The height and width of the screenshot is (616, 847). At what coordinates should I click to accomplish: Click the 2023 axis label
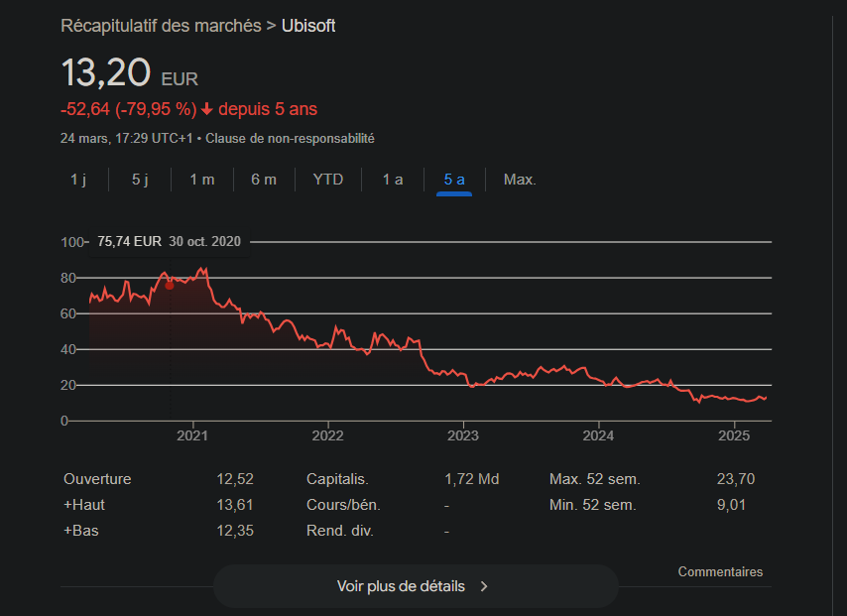463,435
